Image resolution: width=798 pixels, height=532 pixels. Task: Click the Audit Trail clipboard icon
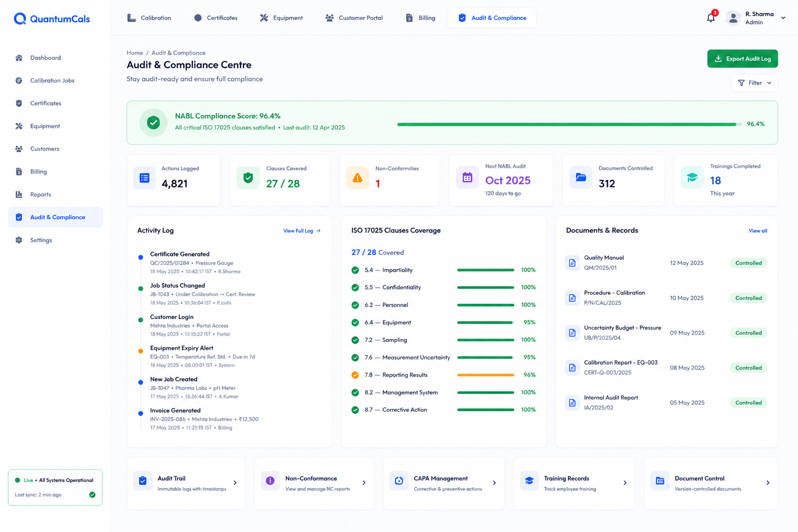coord(143,481)
